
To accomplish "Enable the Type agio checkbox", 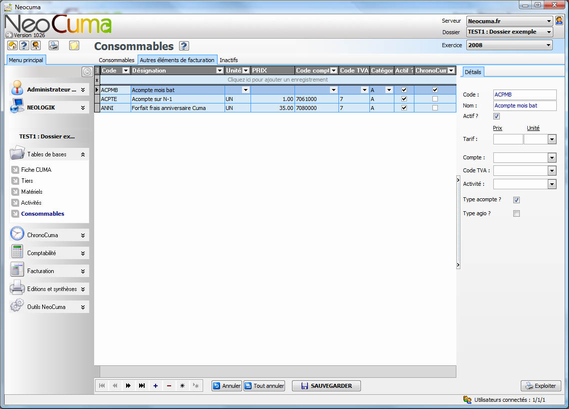I will pos(516,214).
